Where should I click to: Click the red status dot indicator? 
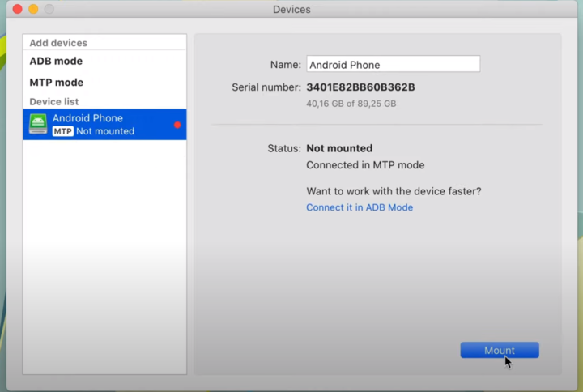[177, 125]
